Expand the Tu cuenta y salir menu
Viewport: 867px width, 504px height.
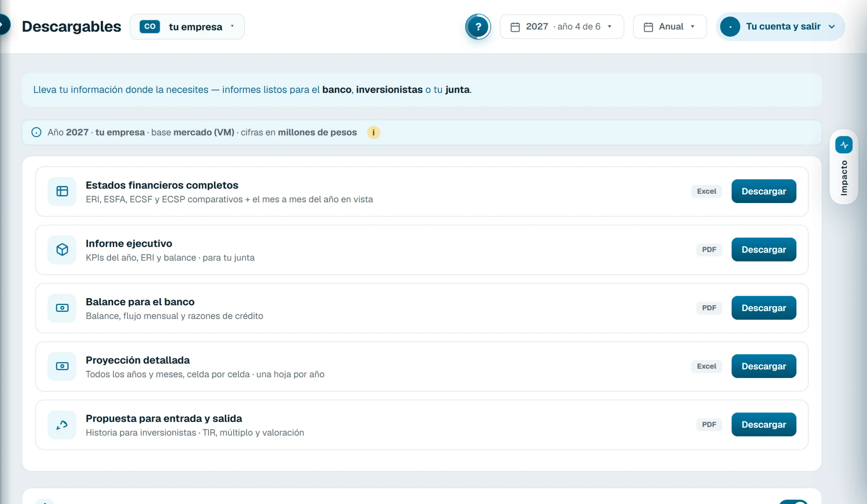pos(780,27)
